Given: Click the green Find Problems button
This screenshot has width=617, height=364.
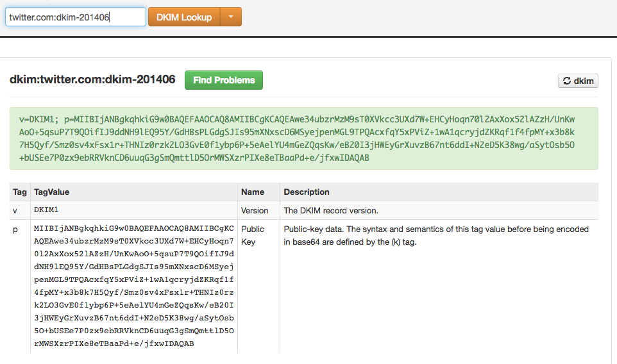Looking at the screenshot, I should coord(224,80).
